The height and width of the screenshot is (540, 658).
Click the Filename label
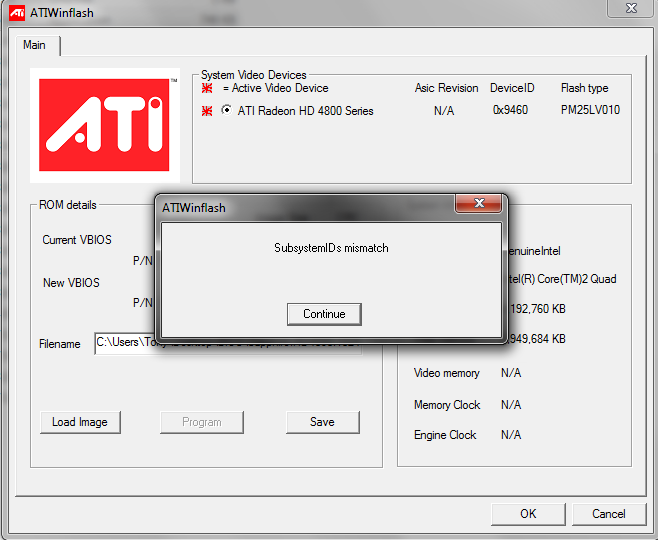pos(60,344)
